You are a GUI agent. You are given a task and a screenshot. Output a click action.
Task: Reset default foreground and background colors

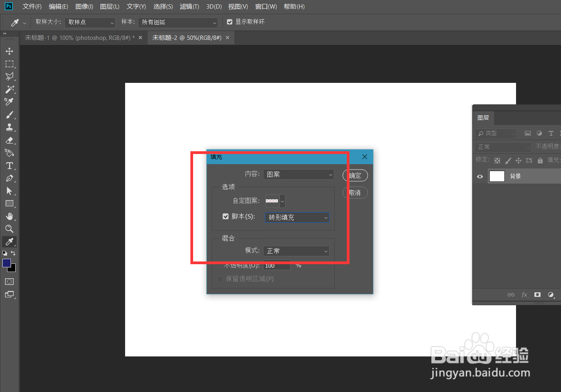[5, 253]
